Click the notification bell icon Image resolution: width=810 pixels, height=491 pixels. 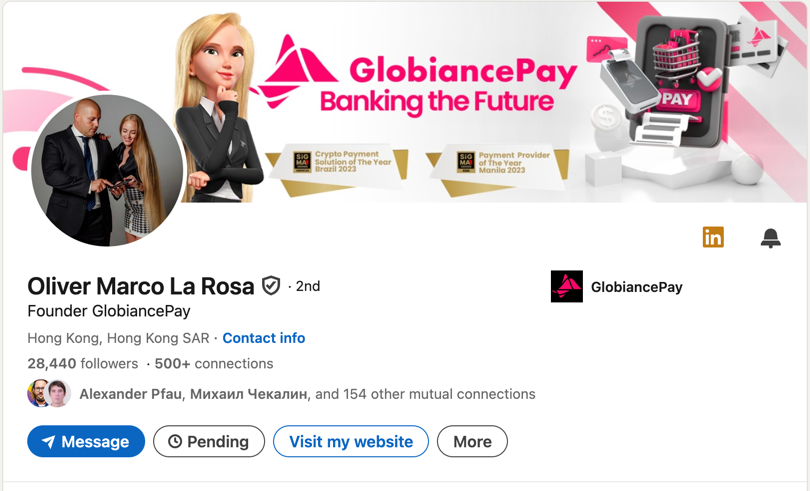click(770, 238)
